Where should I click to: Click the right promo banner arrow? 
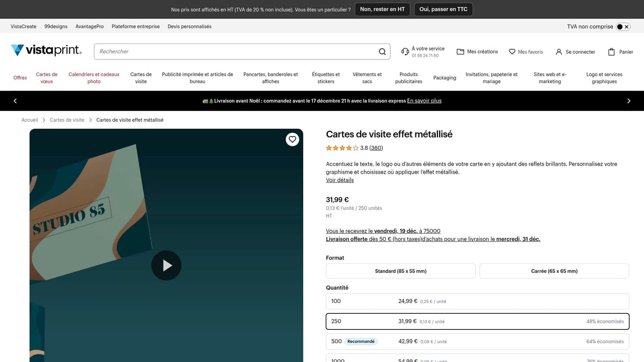629,101
